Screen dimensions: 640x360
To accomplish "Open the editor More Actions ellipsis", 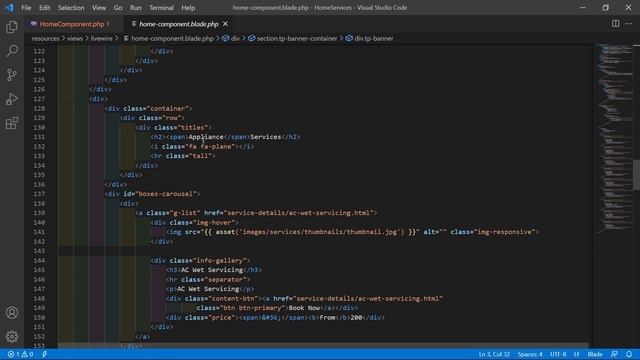I will (629, 24).
